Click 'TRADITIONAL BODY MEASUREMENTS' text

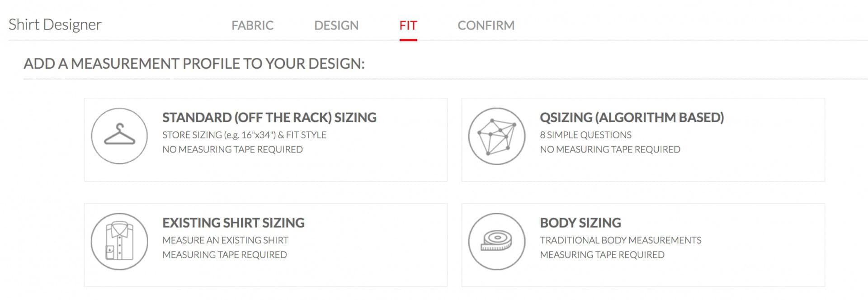pos(621,240)
